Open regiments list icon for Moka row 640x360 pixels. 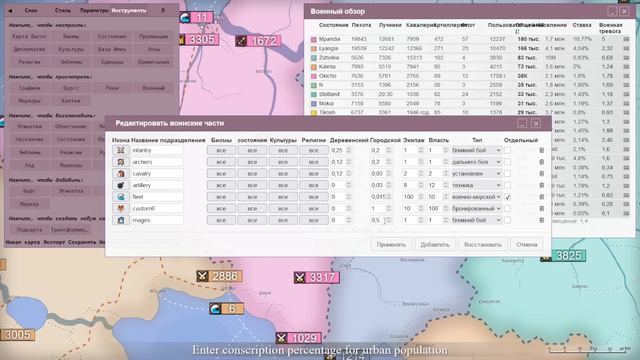pos(626,104)
